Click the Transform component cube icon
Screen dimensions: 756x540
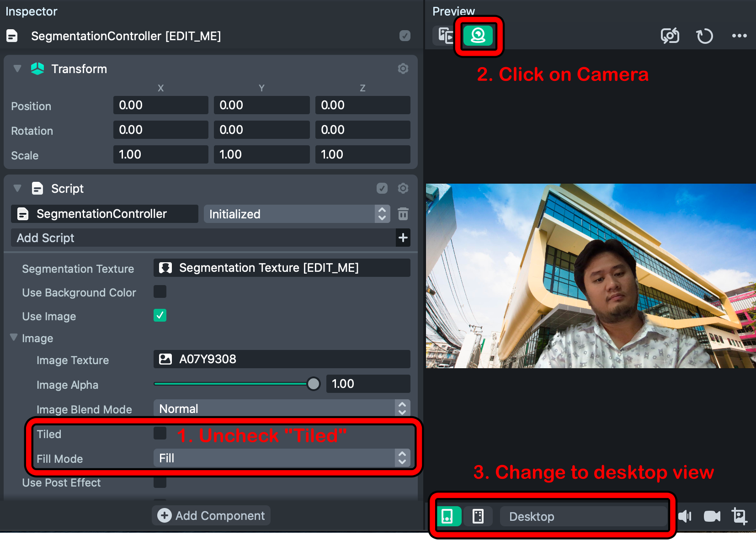point(37,69)
